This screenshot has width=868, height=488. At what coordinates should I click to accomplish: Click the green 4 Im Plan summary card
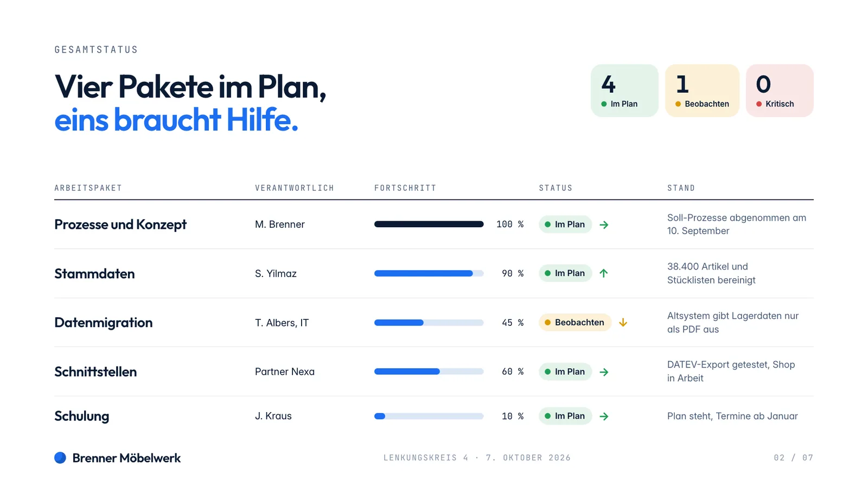[x=624, y=91]
